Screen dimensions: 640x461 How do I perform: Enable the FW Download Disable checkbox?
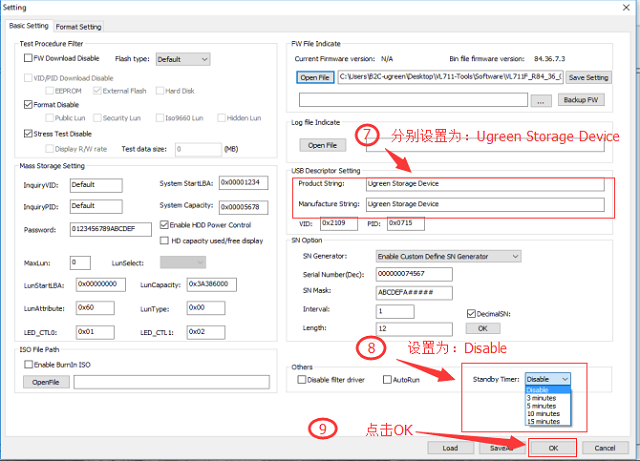pyautogui.click(x=28, y=58)
